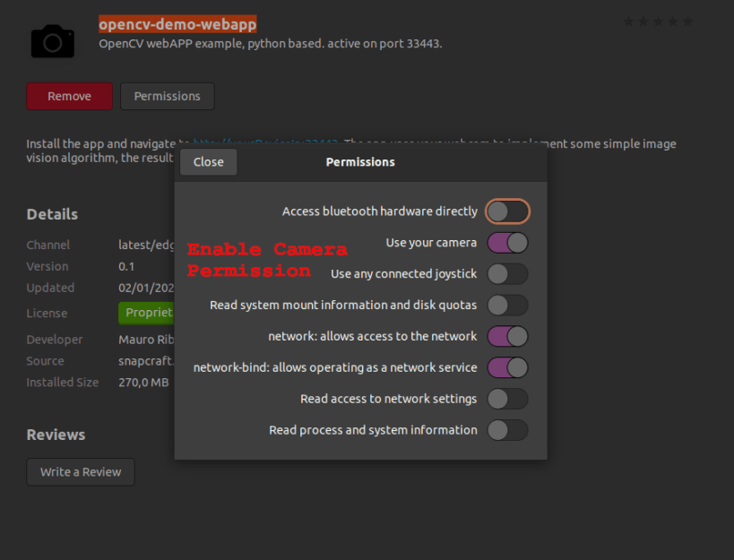Click network-bind permission label text
Screen dimensions: 734x560
(335, 367)
